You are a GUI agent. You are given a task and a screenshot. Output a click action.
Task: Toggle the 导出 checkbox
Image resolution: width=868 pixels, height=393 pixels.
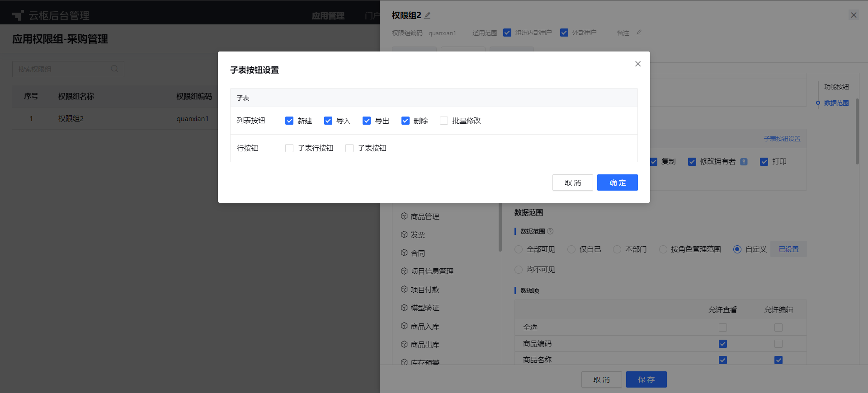(x=367, y=121)
